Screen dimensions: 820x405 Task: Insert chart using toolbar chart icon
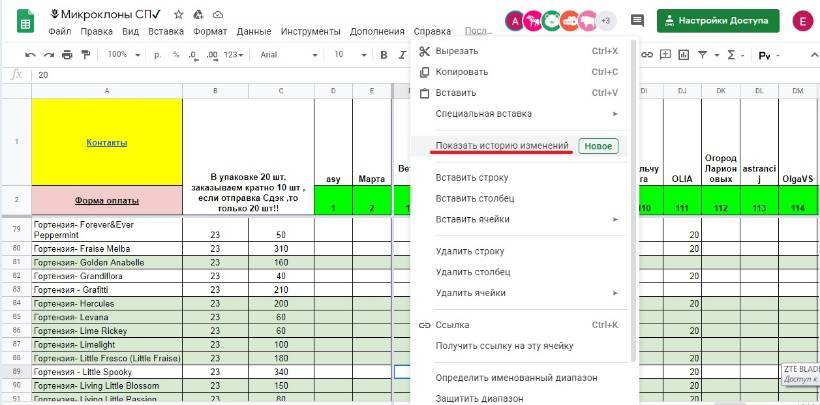pos(683,54)
